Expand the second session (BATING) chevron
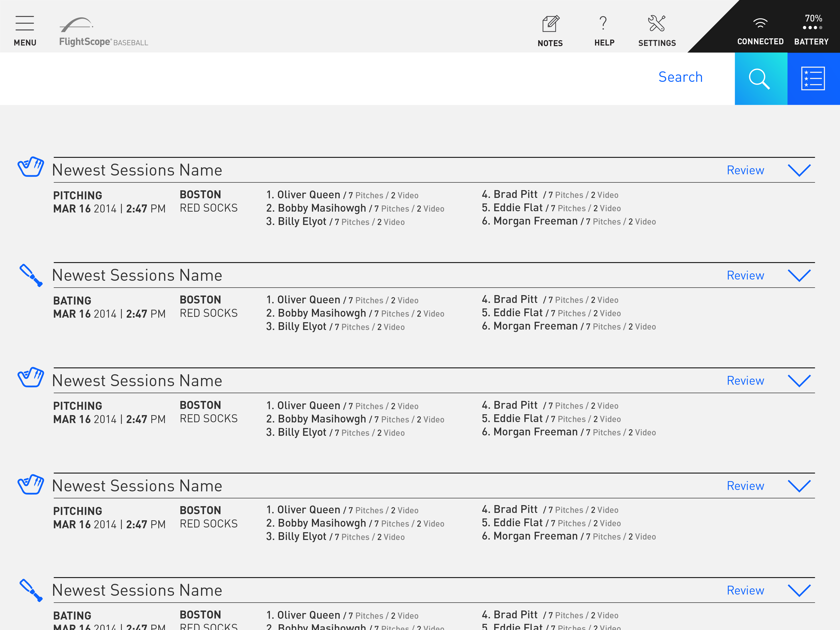The width and height of the screenshot is (840, 630). point(799,275)
